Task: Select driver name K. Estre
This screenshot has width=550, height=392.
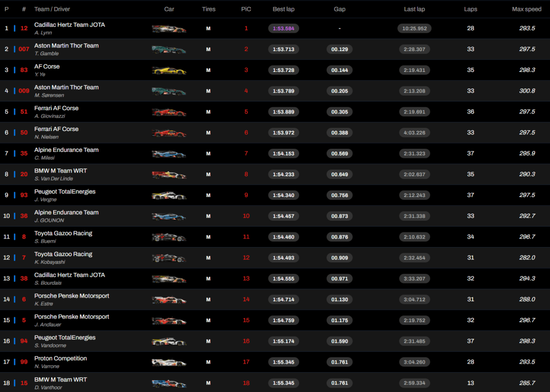Action: (44, 304)
